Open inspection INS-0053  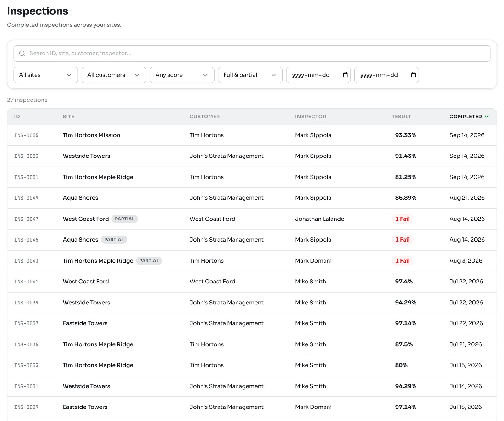click(252, 156)
